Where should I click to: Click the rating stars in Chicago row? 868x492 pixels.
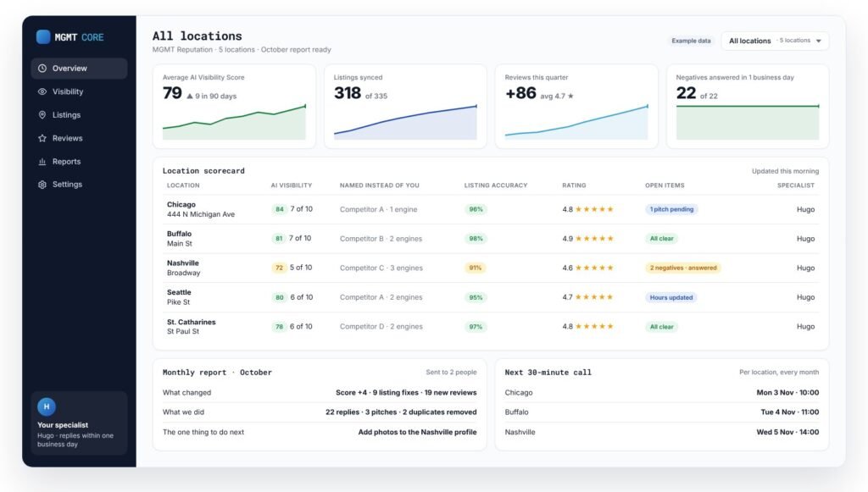[594, 209]
